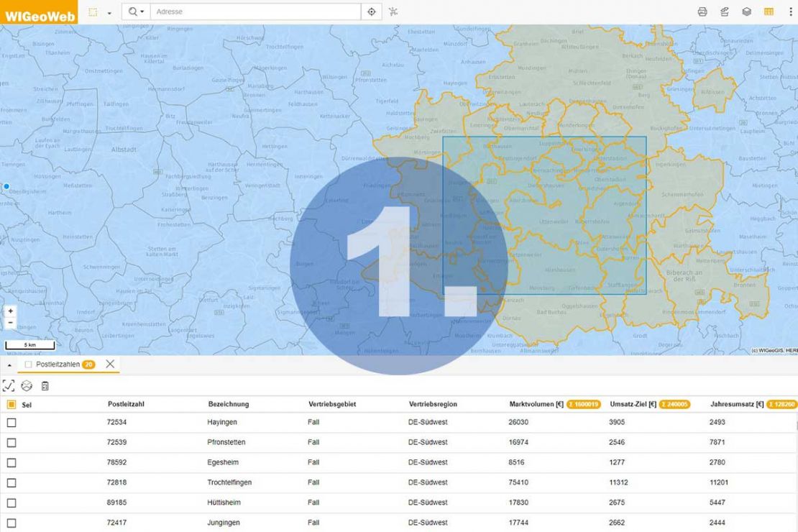Viewport: 798px width, 532px height.
Task: Toggle the Sel header select-all checkbox
Action: click(12, 405)
